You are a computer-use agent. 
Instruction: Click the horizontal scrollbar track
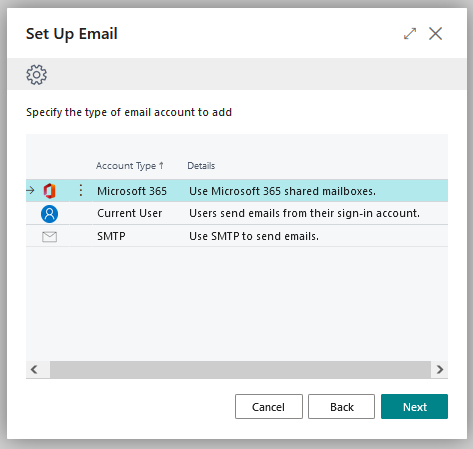pyautogui.click(x=240, y=369)
